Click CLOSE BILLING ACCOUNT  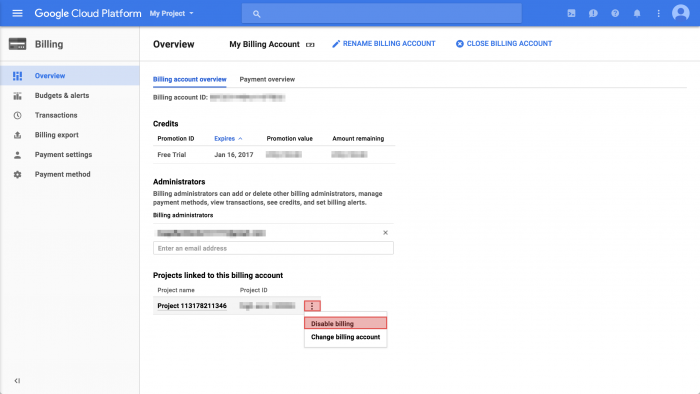pos(504,43)
